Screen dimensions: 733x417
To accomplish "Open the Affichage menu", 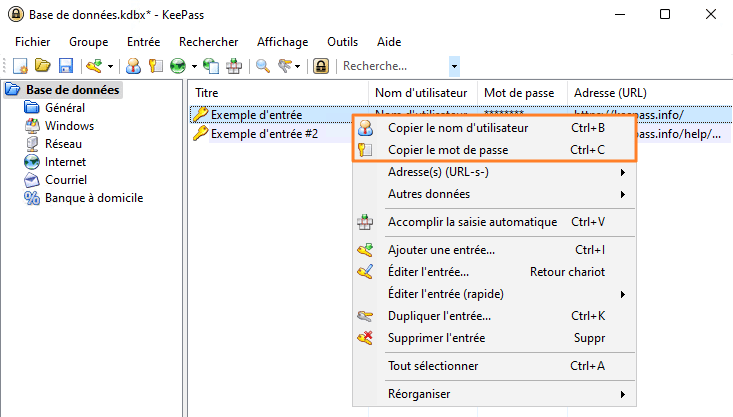I will 283,42.
